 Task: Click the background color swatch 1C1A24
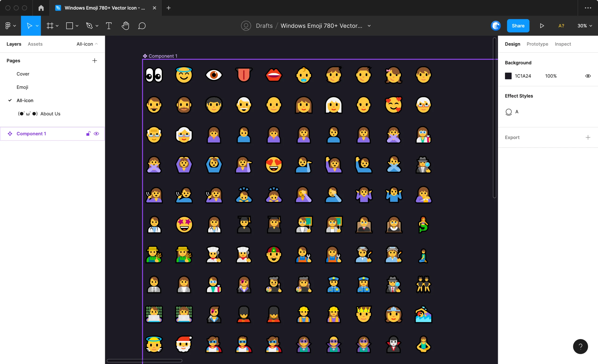(x=508, y=76)
